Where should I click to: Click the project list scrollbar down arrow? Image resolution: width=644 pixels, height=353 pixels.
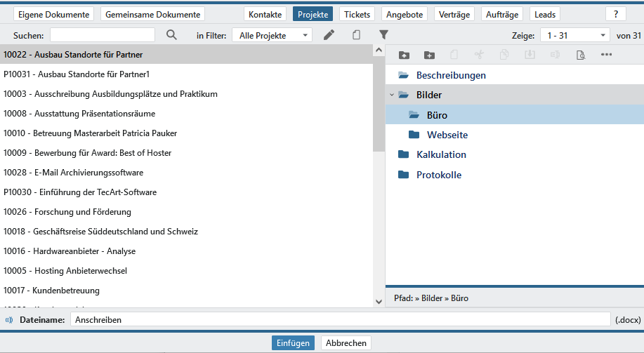[379, 302]
